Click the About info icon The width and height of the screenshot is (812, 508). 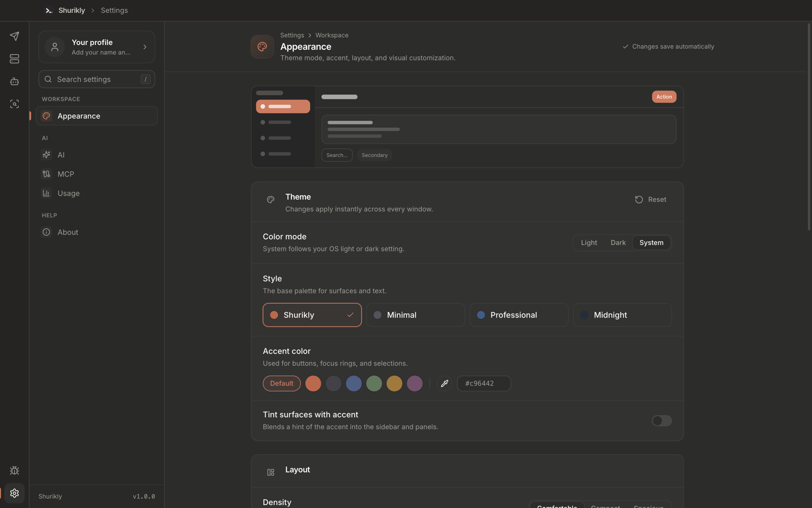[46, 232]
